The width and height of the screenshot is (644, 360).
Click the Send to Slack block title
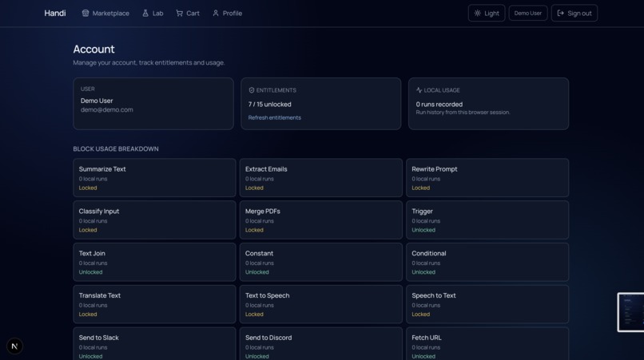coord(98,338)
